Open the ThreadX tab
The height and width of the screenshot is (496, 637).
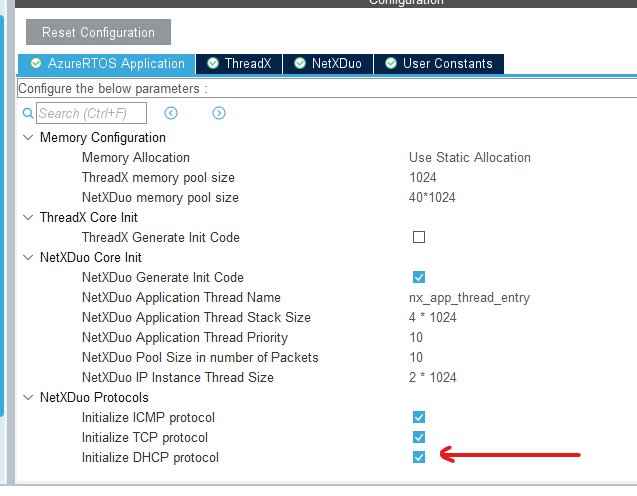[239, 64]
